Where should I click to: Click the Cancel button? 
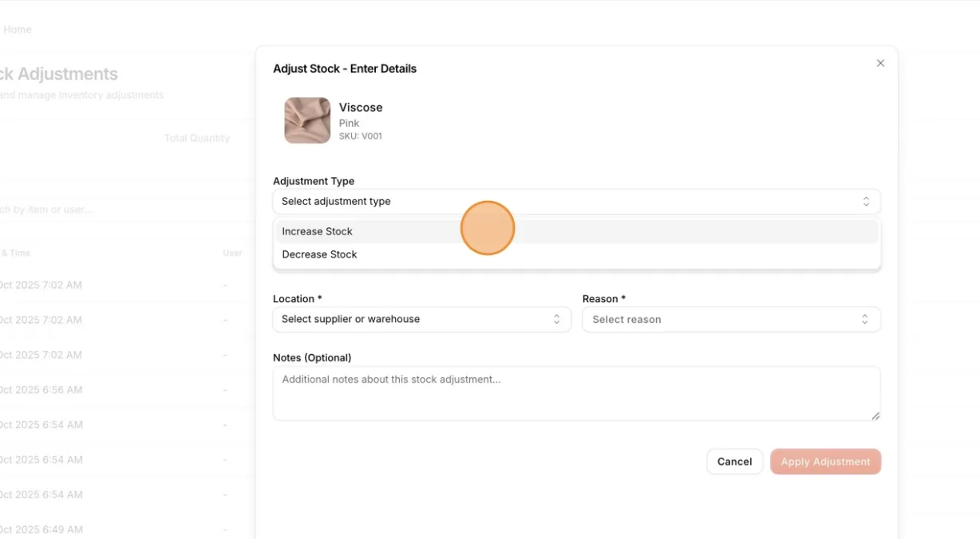coord(734,462)
